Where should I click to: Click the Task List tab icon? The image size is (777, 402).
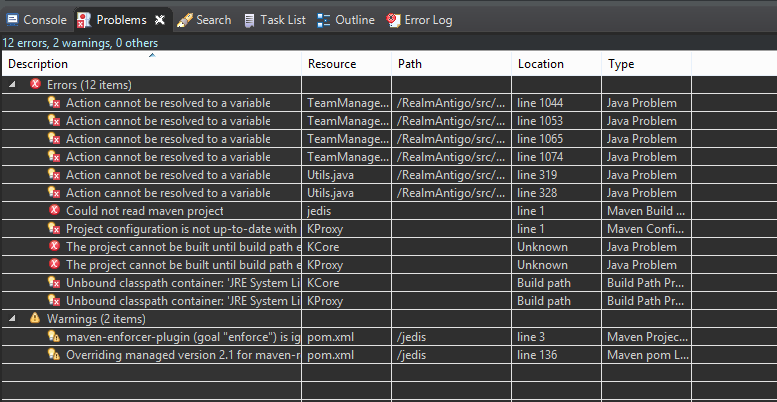pos(250,20)
